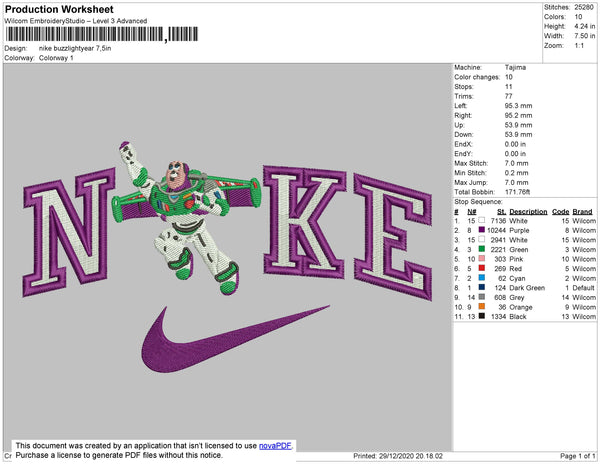Screen dimensions: 600x464
Task: Click the Height value '4.24 in'
Action: click(x=584, y=26)
